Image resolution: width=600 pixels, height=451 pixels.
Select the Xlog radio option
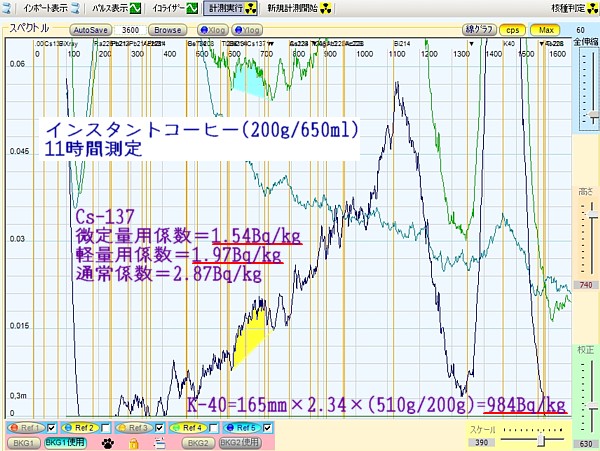click(x=212, y=30)
